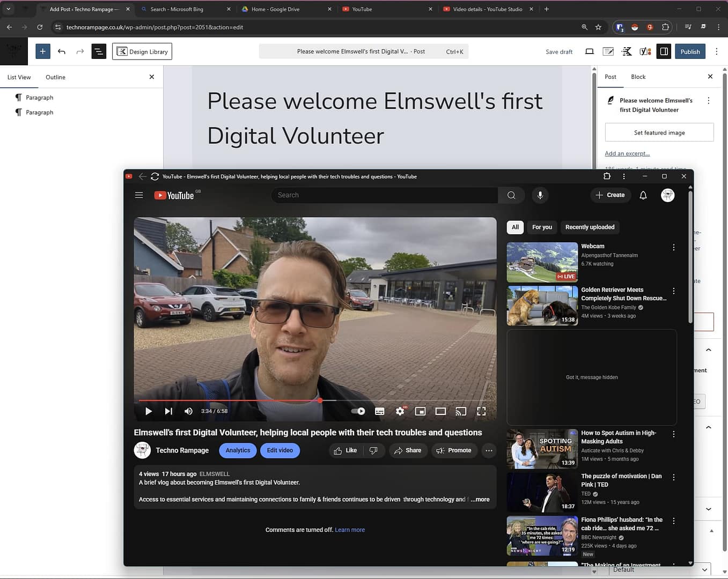Open Webcam live video thumbnail

coord(542,262)
